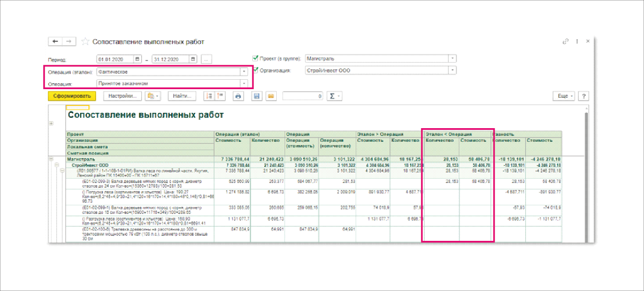644x291 pixels.
Task: Click the back navigation arrow
Action: (x=55, y=41)
